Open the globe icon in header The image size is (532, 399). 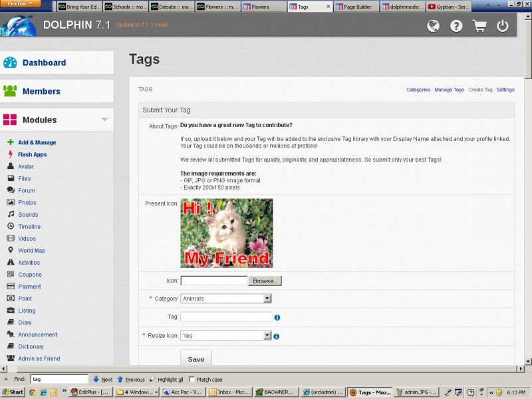click(433, 26)
